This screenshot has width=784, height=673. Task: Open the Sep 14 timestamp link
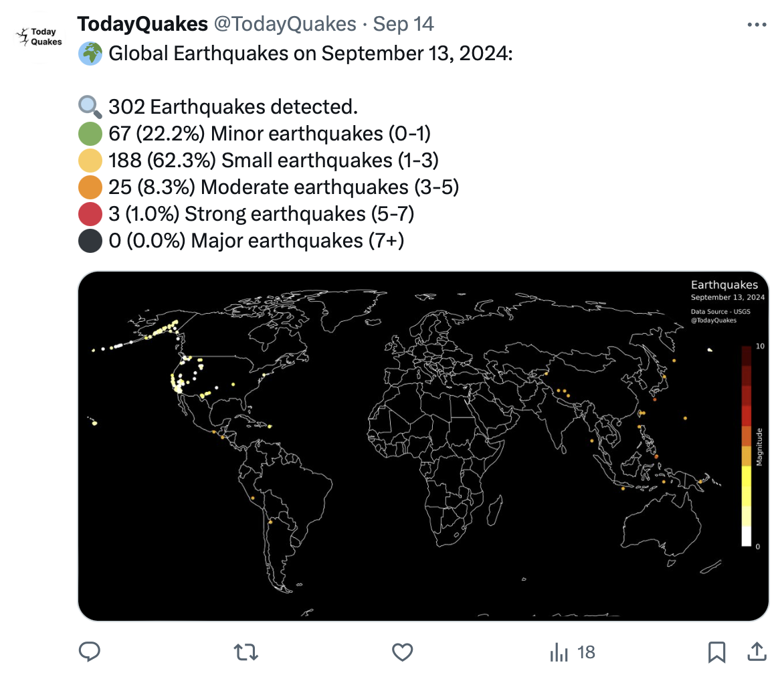click(x=403, y=24)
